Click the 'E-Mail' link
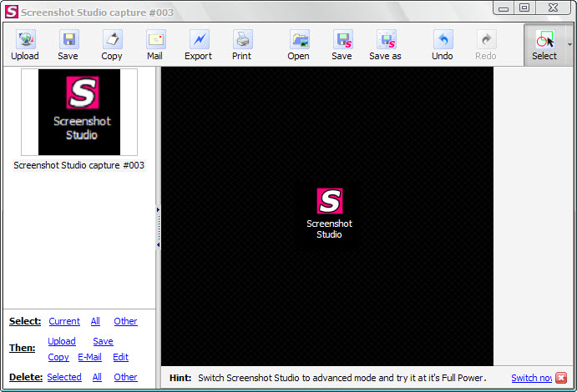Viewport: 577px width, 392px height. [89, 357]
